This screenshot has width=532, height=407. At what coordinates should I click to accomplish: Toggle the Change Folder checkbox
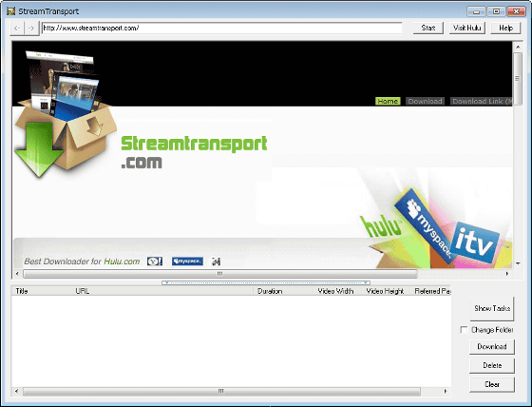[x=464, y=330]
